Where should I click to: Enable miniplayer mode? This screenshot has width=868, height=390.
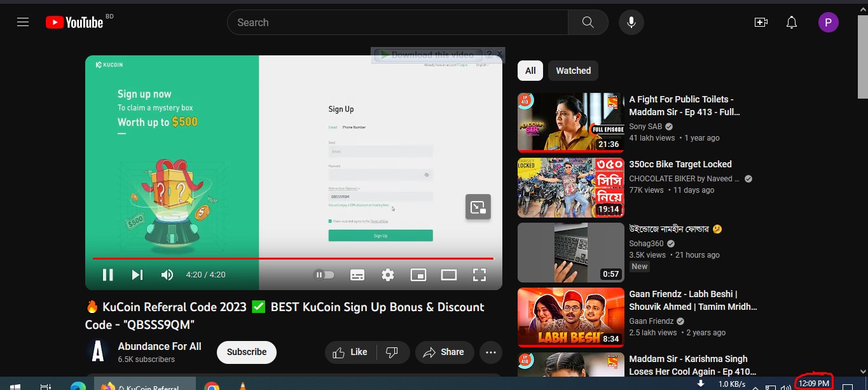418,275
